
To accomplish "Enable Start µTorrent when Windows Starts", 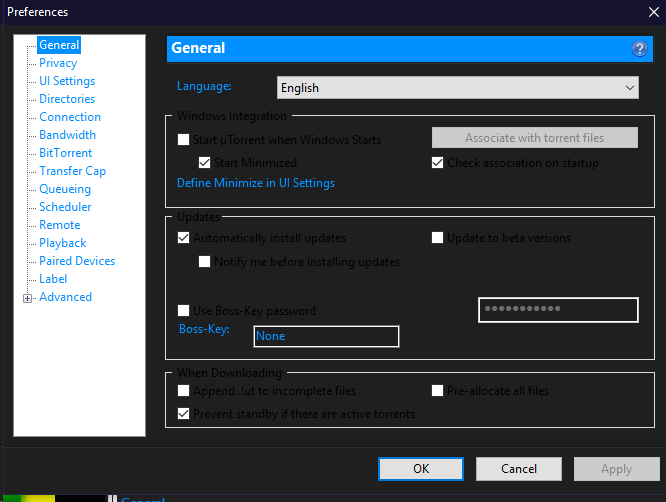I will [183, 139].
